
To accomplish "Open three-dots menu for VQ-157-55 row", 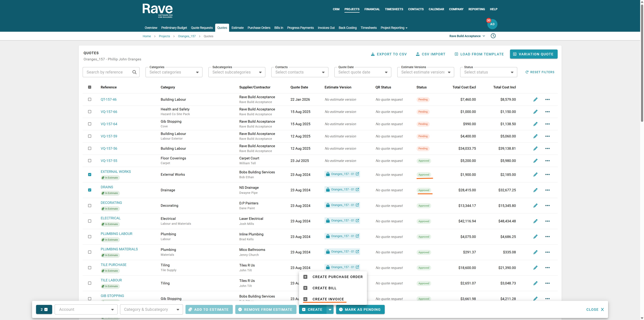I will click(x=547, y=161).
